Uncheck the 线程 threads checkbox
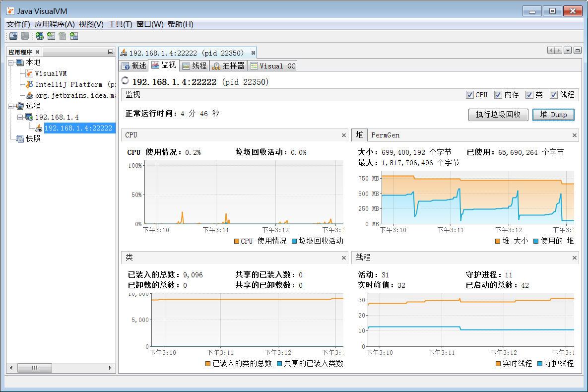This screenshot has width=588, height=392. (x=553, y=95)
